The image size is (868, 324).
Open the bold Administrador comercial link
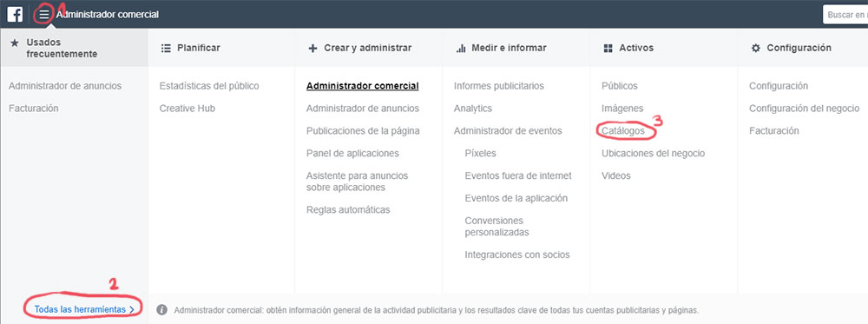[x=363, y=86]
